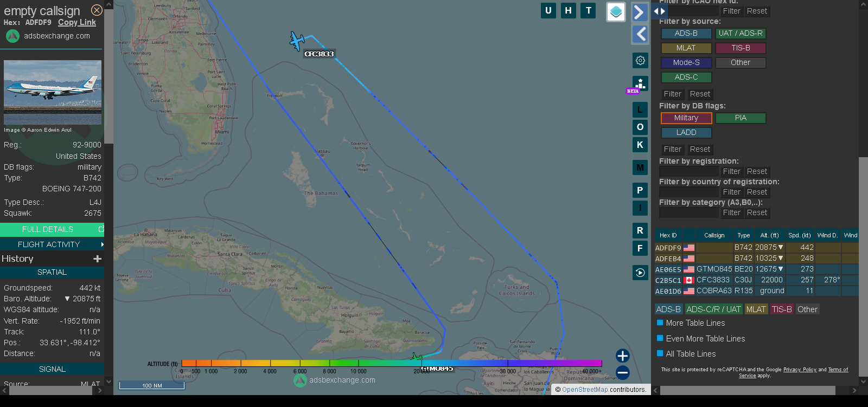This screenshot has height=407, width=868.
Task: Reset the source filter
Action: tap(700, 94)
